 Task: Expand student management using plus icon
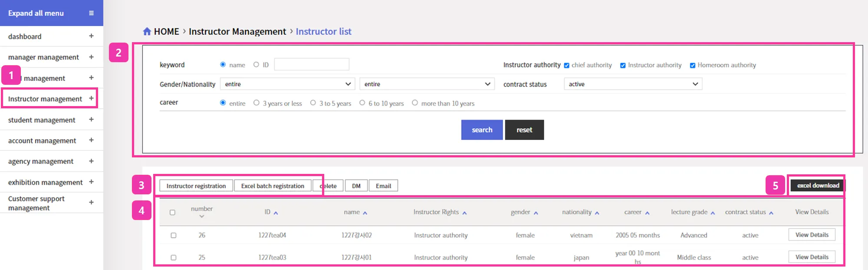91,120
